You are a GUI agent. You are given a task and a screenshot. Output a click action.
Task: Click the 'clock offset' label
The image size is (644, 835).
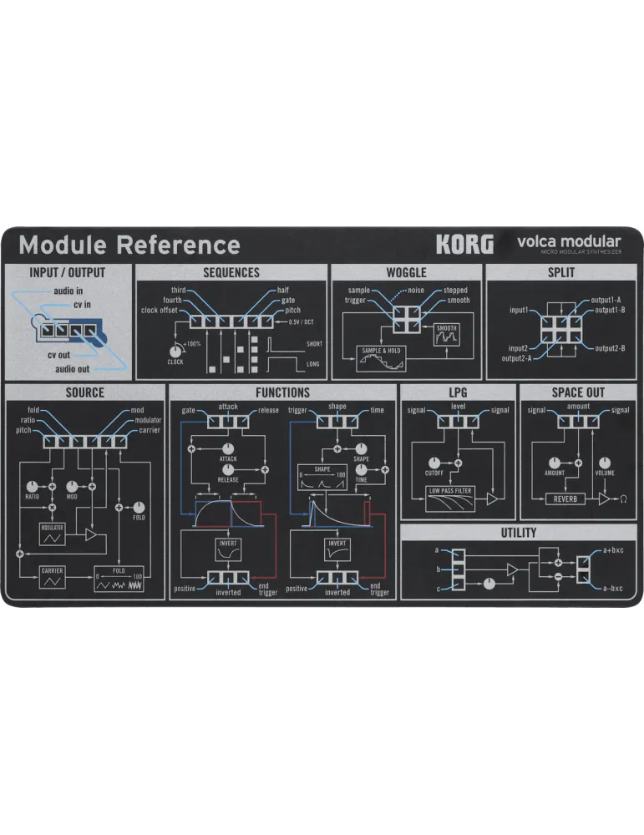(x=160, y=310)
